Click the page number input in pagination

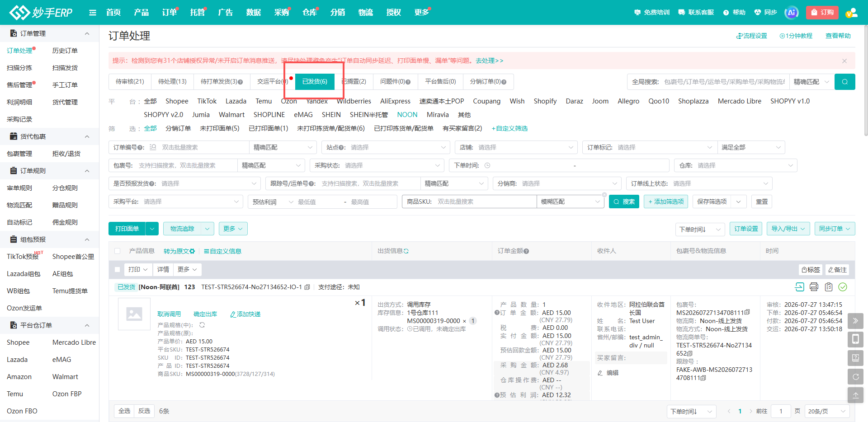(781, 412)
